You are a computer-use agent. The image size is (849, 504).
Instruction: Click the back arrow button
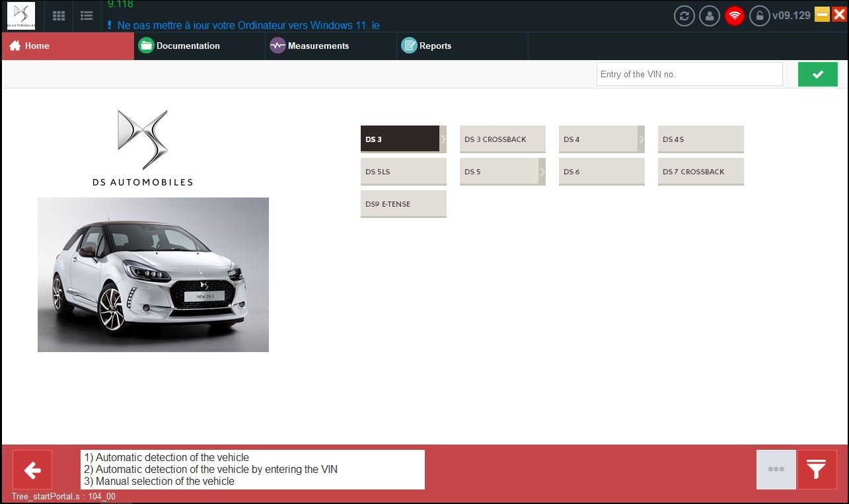click(x=32, y=470)
